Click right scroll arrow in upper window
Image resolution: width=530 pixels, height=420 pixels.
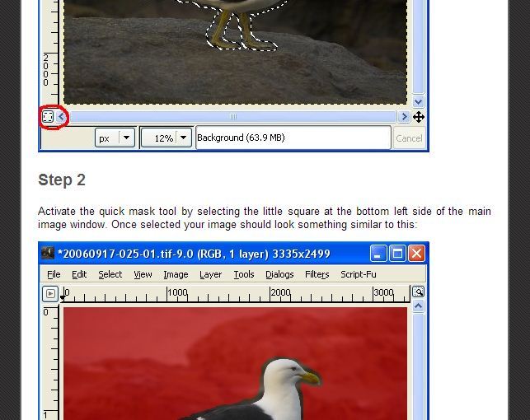(404, 117)
